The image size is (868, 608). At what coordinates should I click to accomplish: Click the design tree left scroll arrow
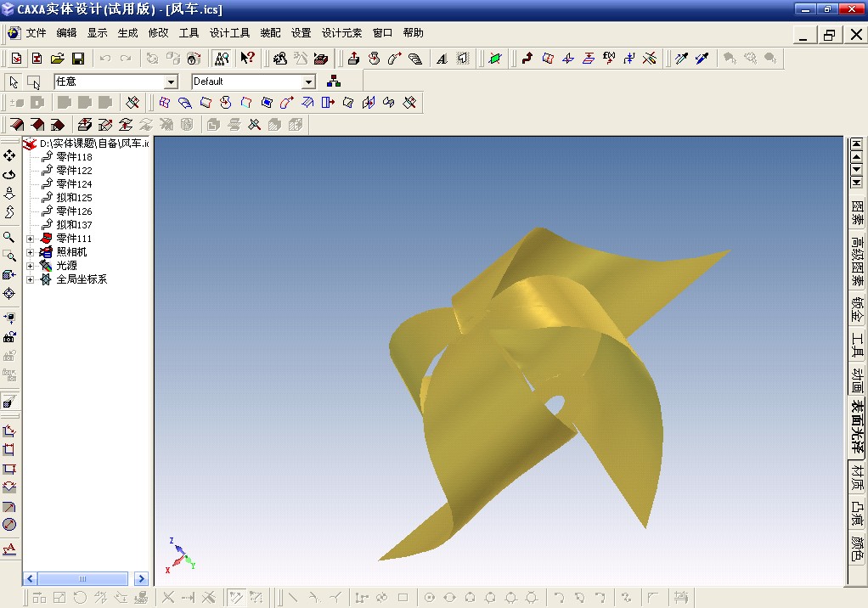click(30, 578)
